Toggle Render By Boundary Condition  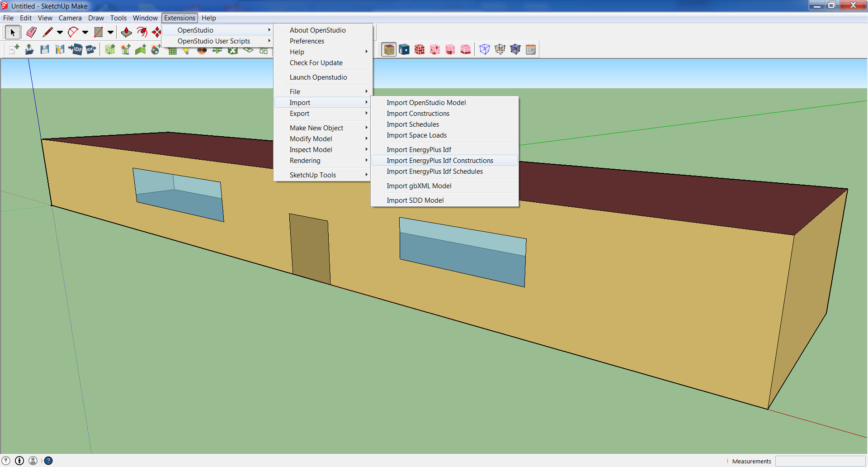pos(404,49)
